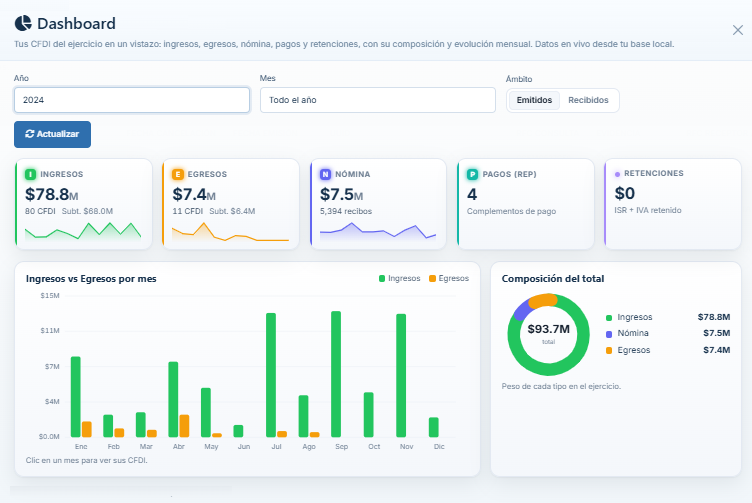Image resolution: width=752 pixels, height=503 pixels.
Task: Click the orange E icon on Egresos card
Action: [x=178, y=174]
